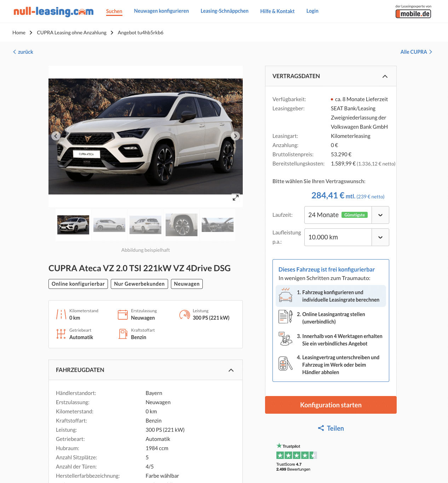
Task: Open Leasing-Schnäppchen menu item
Action: tap(224, 11)
